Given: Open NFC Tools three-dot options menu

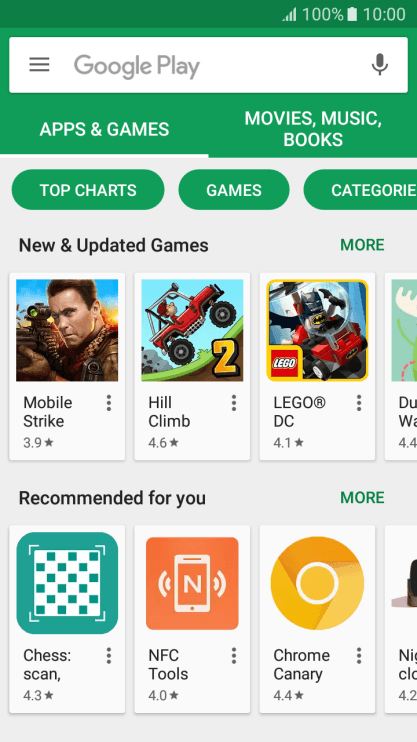Looking at the screenshot, I should point(234,655).
